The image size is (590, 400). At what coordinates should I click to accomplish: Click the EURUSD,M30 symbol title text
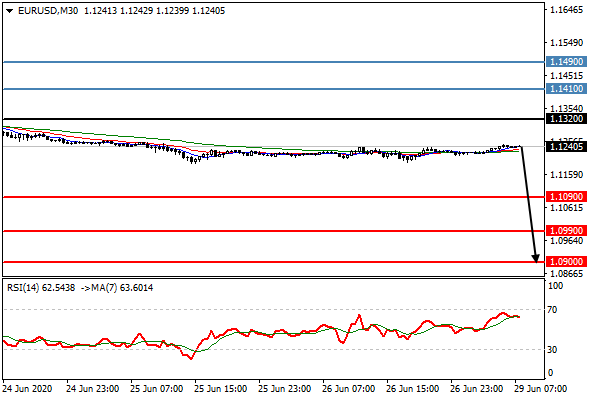(48, 11)
